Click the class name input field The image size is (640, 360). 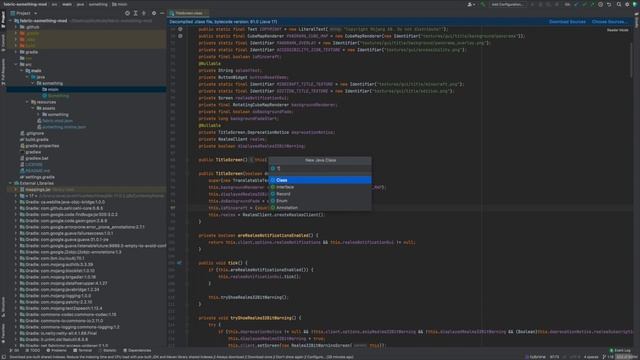(x=320, y=168)
